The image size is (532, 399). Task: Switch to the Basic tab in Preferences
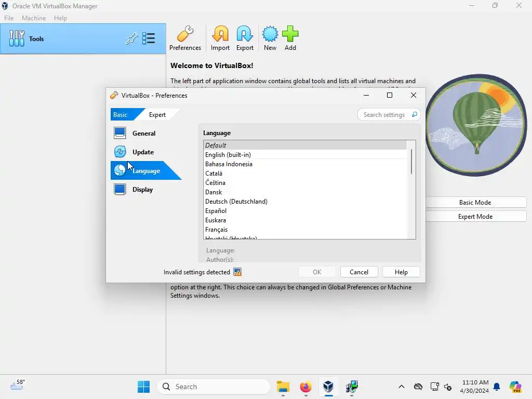[121, 115]
